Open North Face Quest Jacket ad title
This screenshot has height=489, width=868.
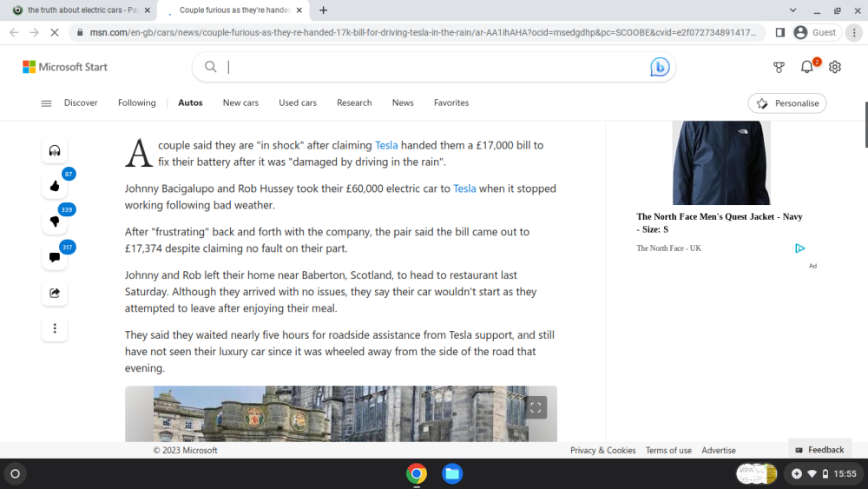[719, 222]
